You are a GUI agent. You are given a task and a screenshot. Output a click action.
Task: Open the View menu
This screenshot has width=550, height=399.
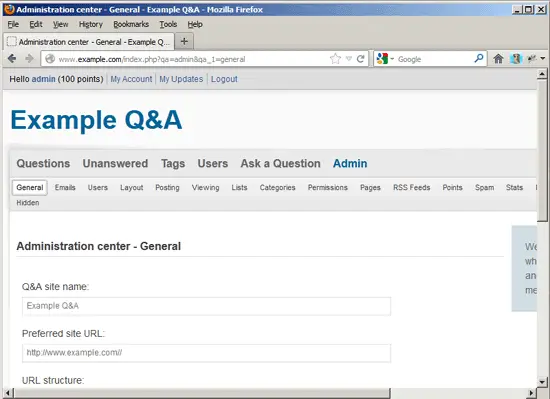60,24
